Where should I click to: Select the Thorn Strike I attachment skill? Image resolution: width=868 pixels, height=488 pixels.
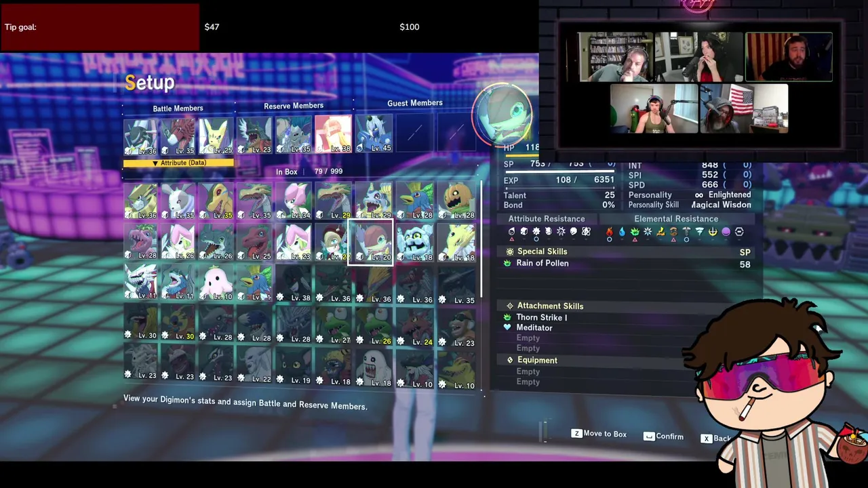click(x=541, y=317)
